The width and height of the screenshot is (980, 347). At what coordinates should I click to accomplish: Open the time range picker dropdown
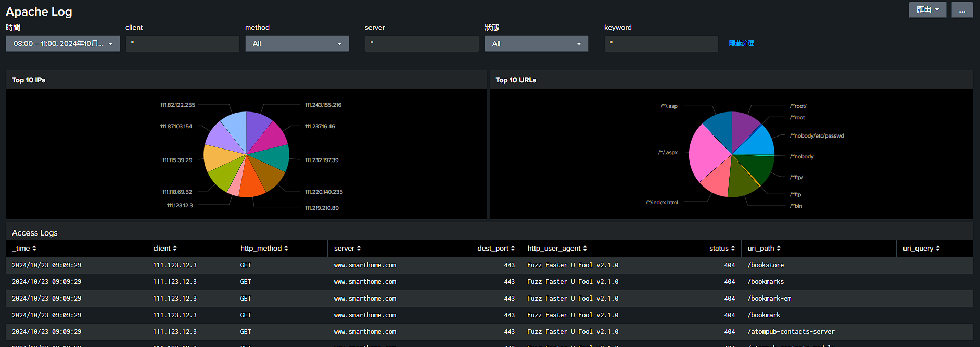(x=63, y=44)
